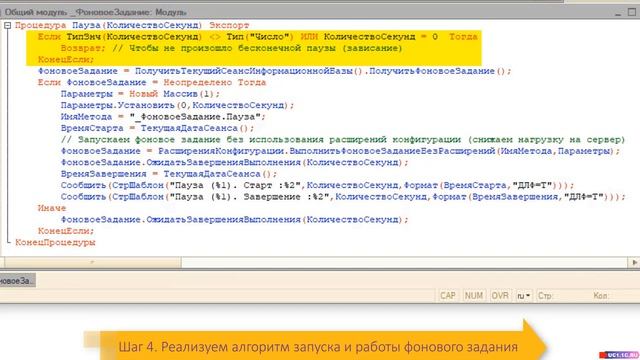The width and height of the screenshot is (640, 360).
Task: Click the module title 'Общий модуль _ФоновоеЗадание: Модуль'
Action: (96, 13)
